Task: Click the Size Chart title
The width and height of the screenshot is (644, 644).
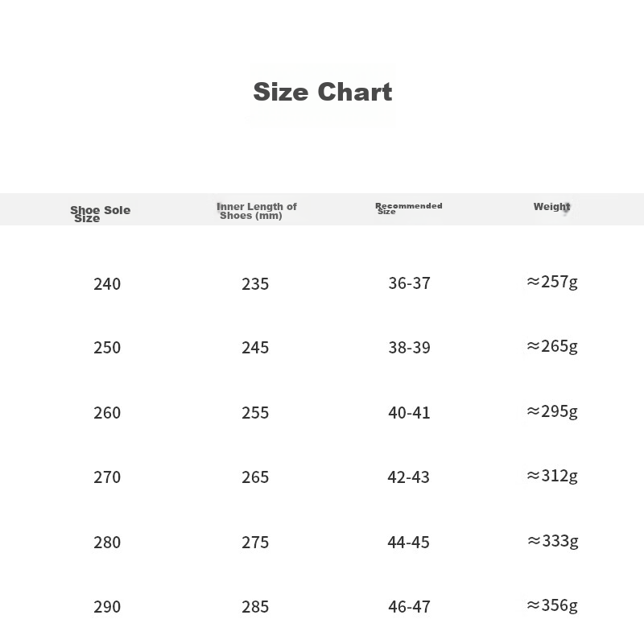Action: pos(323,92)
